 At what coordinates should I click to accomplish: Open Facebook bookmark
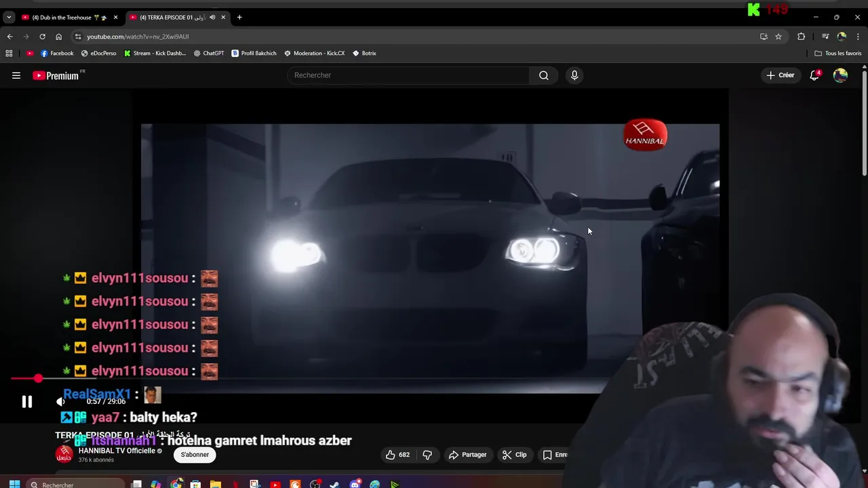pos(57,54)
